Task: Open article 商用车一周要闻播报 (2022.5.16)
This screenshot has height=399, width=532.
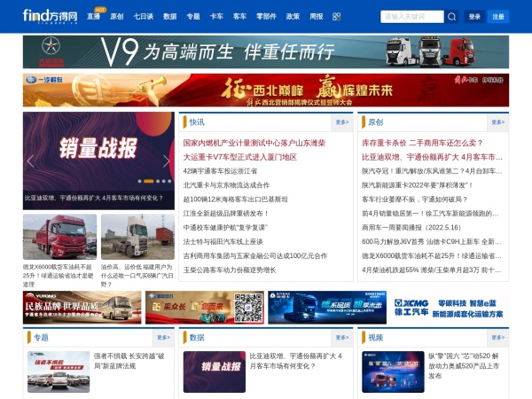Action: pos(411,228)
